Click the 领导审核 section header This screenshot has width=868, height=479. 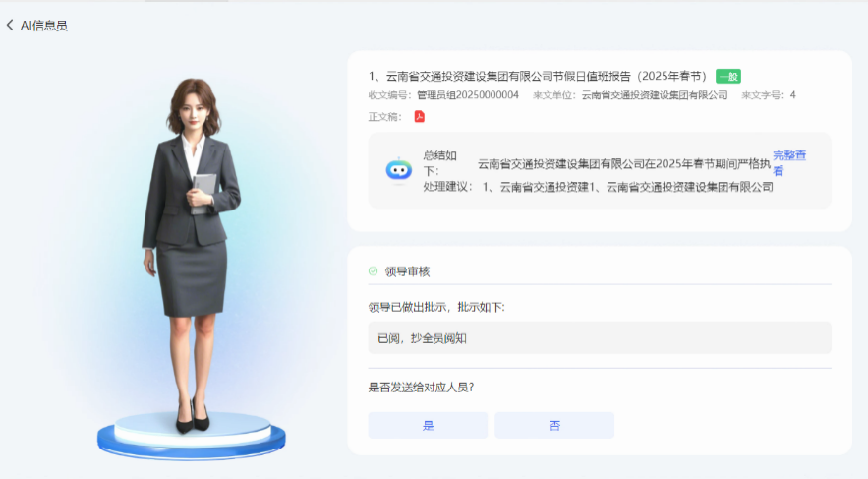(407, 271)
